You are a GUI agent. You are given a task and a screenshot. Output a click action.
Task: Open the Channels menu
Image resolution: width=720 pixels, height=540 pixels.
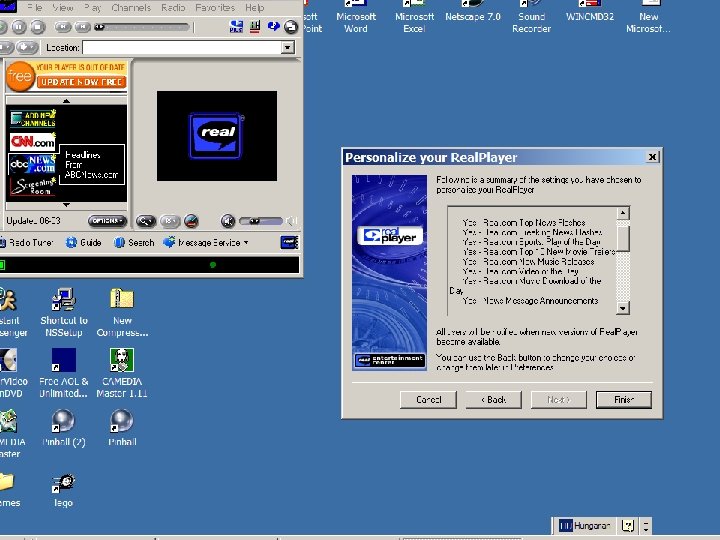click(131, 8)
